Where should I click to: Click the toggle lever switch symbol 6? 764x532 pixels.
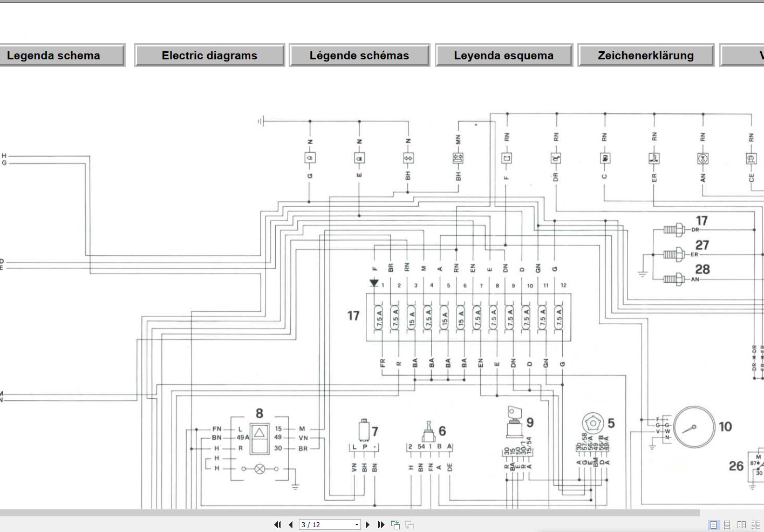click(x=429, y=432)
